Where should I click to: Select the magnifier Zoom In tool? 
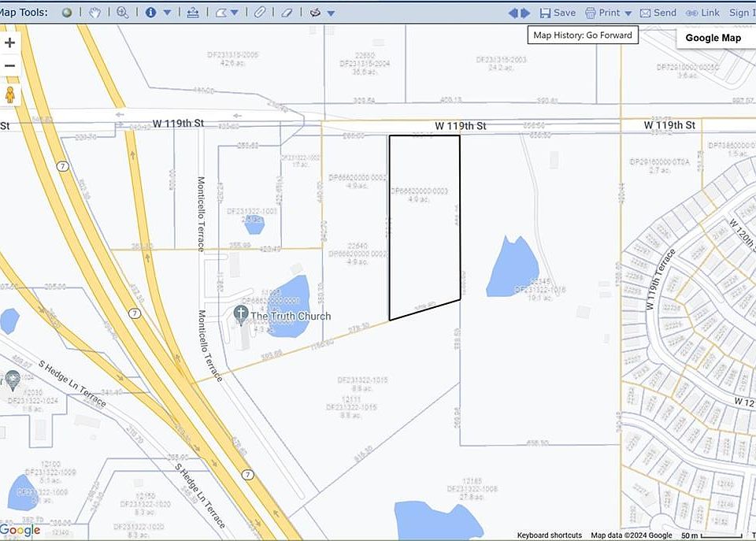[x=123, y=13]
